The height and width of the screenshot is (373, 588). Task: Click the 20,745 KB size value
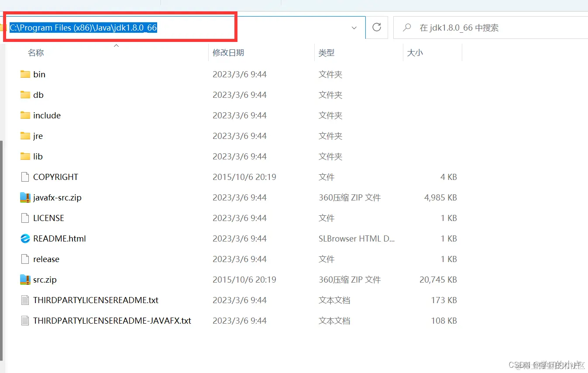point(438,280)
